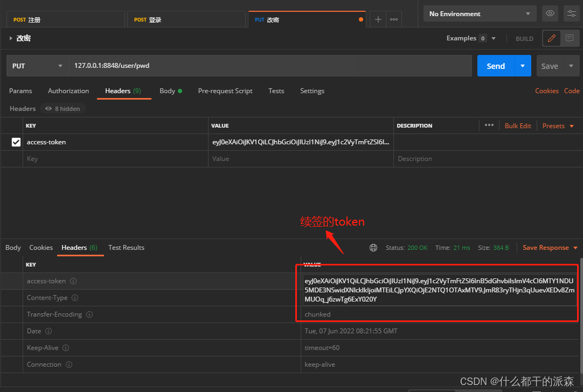Click the request URL field

[270, 66]
